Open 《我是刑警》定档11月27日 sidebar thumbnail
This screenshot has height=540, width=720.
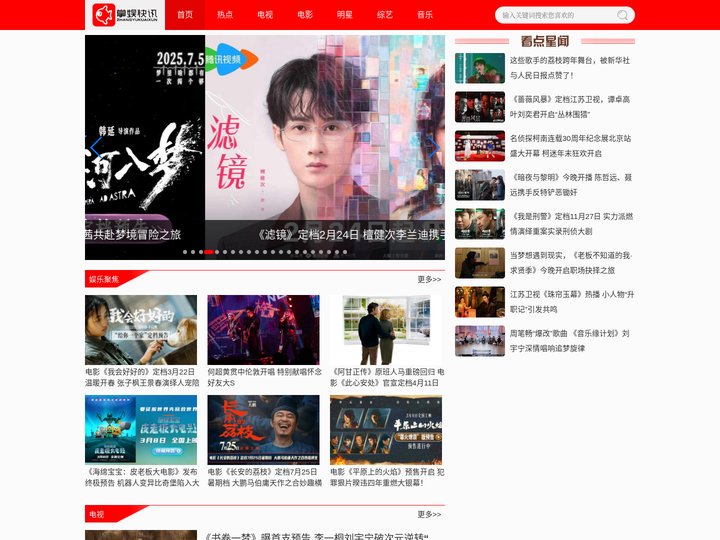pos(480,224)
